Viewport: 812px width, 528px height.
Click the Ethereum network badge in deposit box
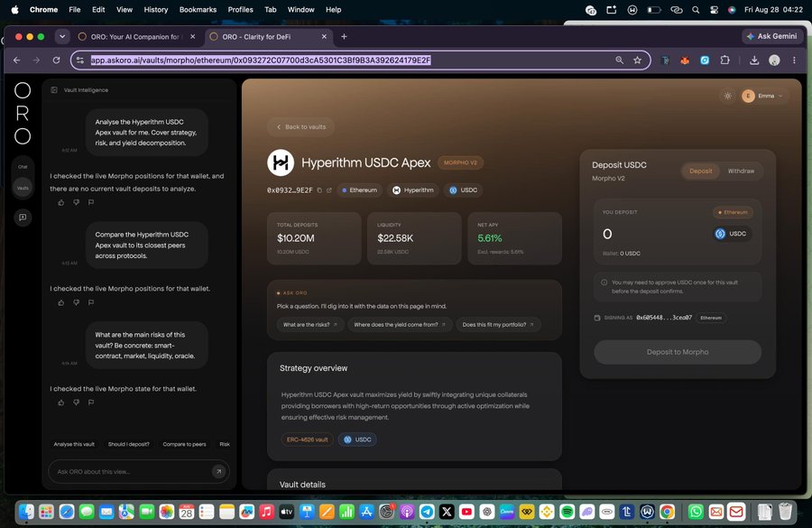(733, 212)
